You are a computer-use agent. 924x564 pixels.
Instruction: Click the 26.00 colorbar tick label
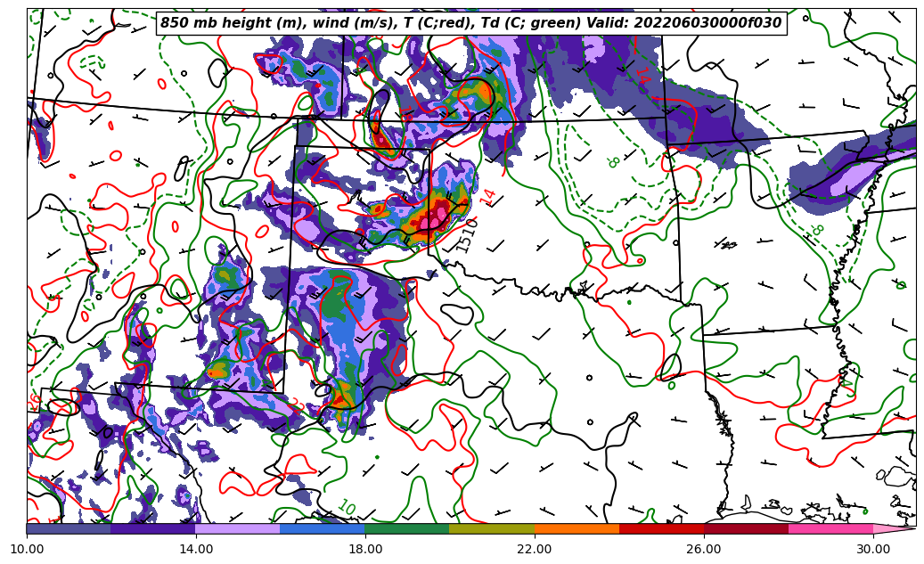(x=704, y=549)
